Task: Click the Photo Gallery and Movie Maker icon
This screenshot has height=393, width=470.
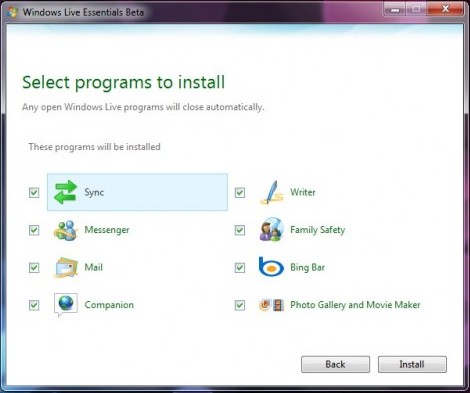Action: 272,305
